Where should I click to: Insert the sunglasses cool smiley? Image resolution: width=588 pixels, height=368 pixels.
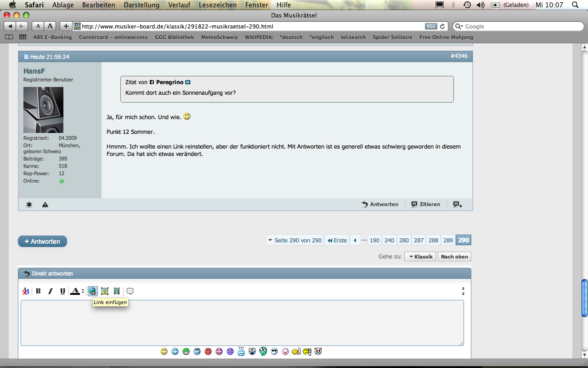coord(274,351)
